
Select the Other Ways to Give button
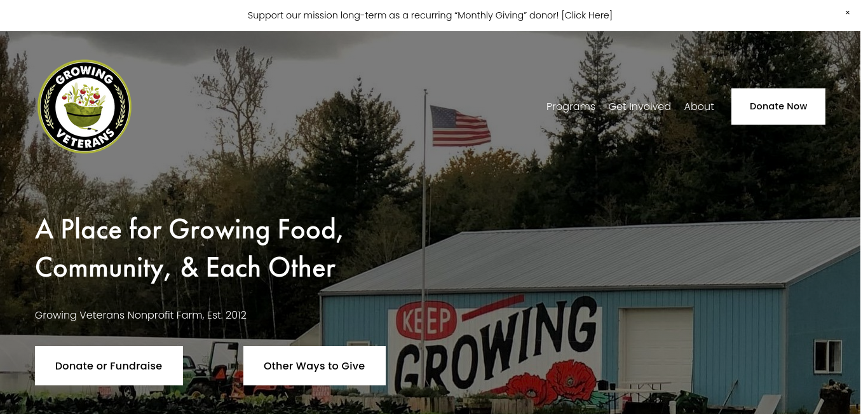pos(315,366)
